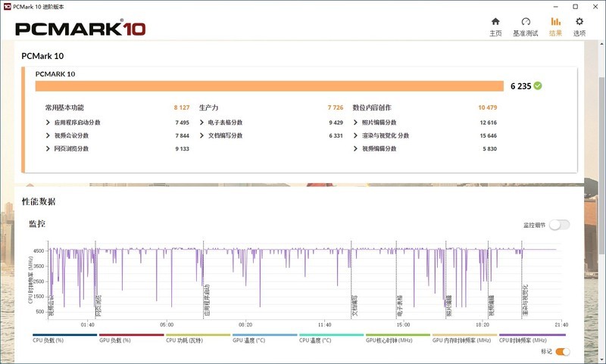The height and width of the screenshot is (364, 606).
Task: Expand 视频会议分数 row
Action: pyautogui.click(x=49, y=135)
